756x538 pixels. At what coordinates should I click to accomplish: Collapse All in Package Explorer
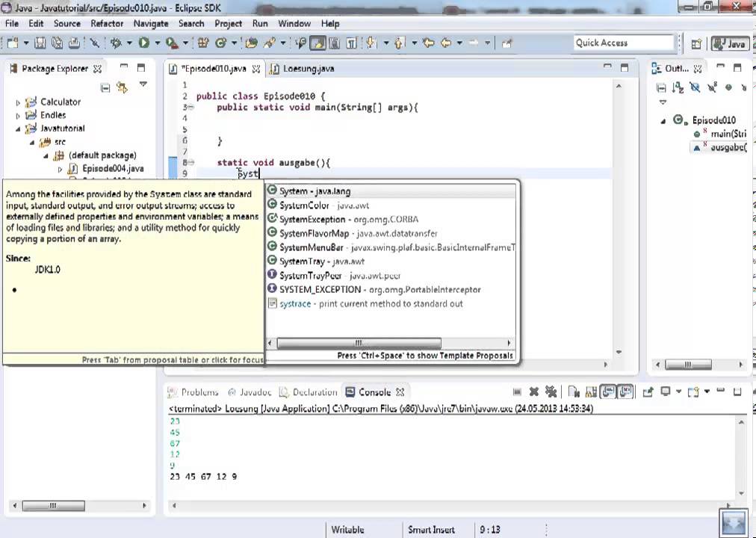pyautogui.click(x=105, y=87)
